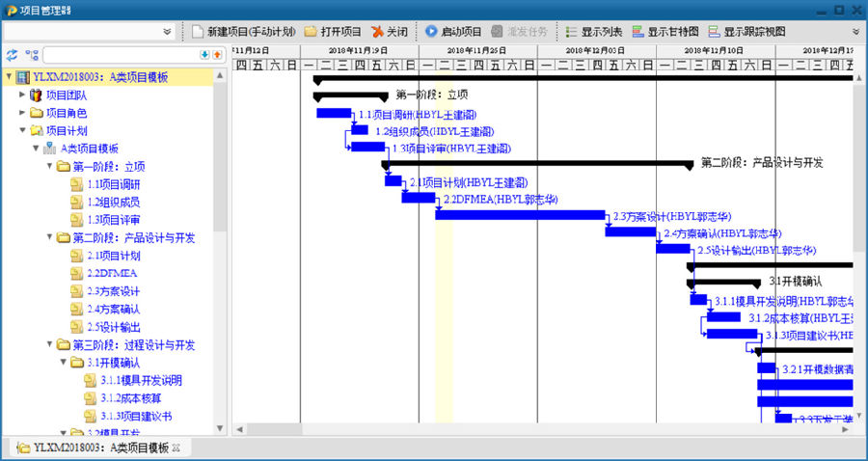Click 1.3项目评审 Gantt bar

(x=368, y=147)
